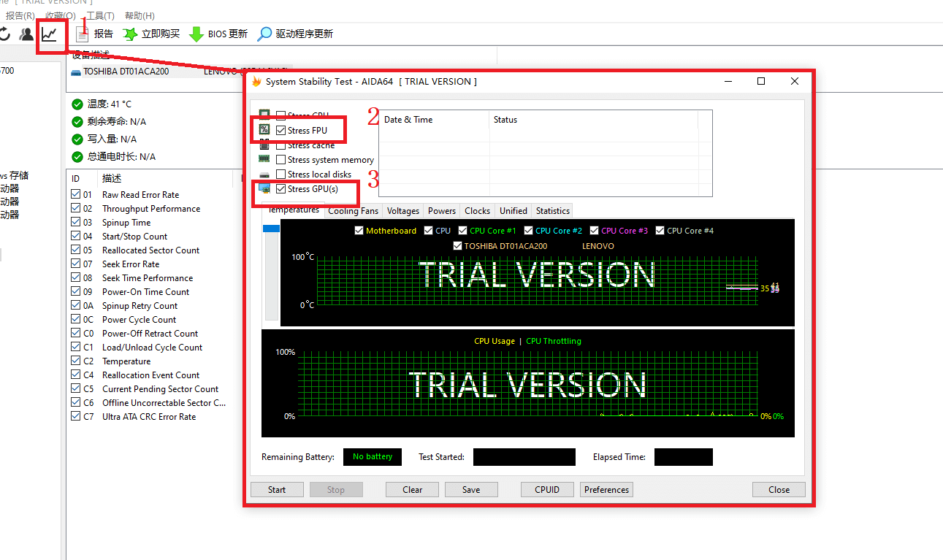Uncheck the Raw Read Error Rate checkbox
943x560 pixels.
click(x=76, y=195)
